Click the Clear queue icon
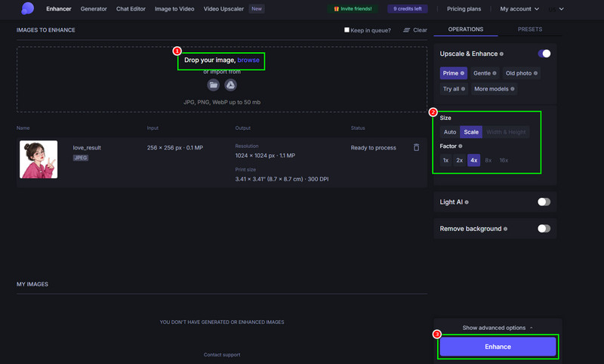The image size is (604, 364). tap(407, 30)
